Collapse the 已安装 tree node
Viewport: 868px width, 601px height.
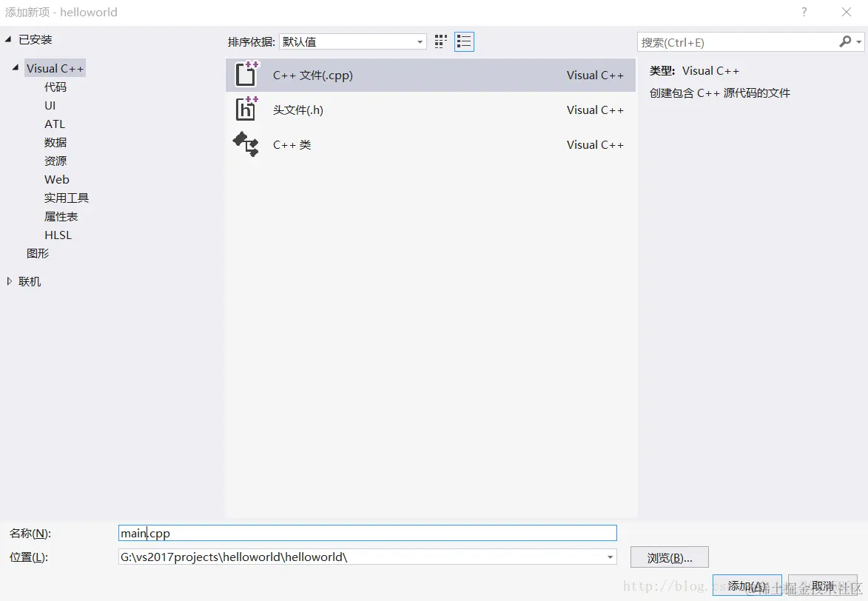[9, 38]
